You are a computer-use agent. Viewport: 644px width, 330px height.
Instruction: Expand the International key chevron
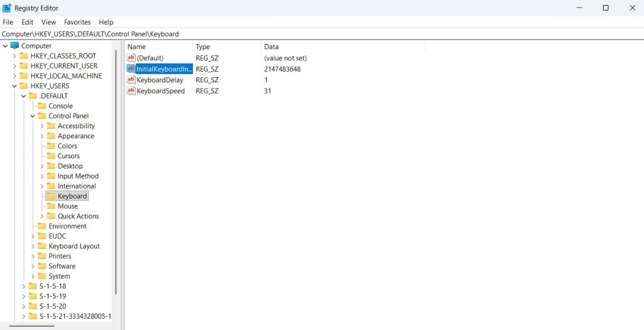(42, 186)
